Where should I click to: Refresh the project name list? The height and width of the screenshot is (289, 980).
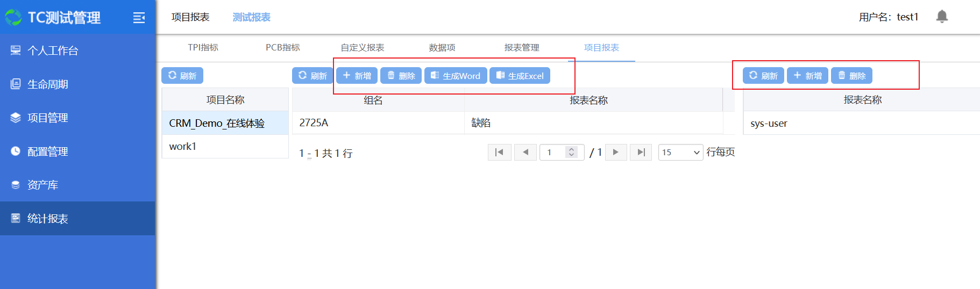[x=182, y=76]
